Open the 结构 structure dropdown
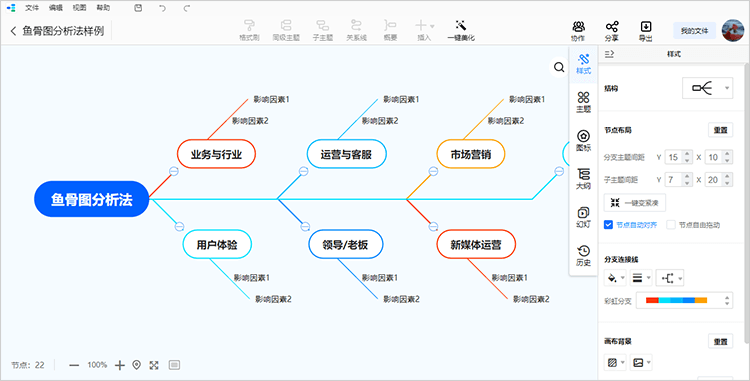 707,88
